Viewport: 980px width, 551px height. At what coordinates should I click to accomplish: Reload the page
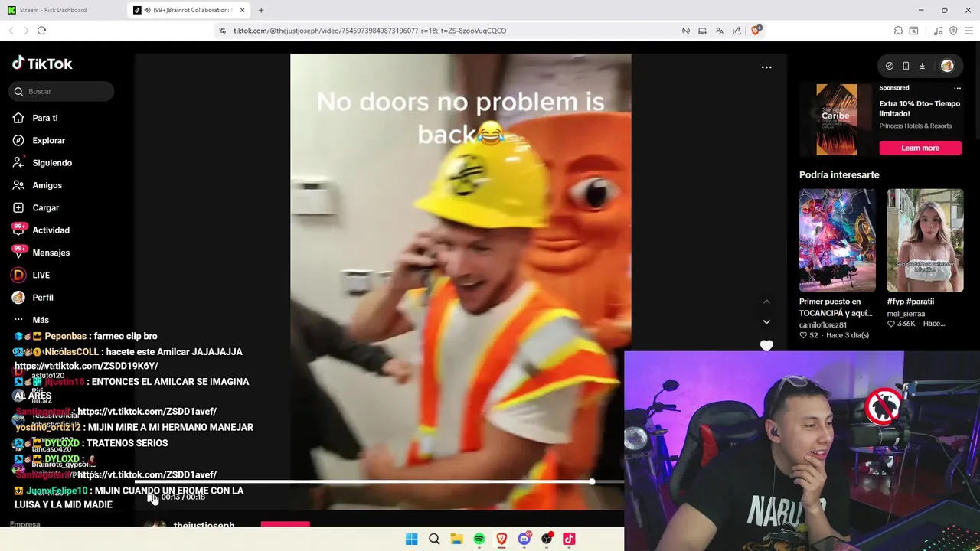tap(41, 31)
